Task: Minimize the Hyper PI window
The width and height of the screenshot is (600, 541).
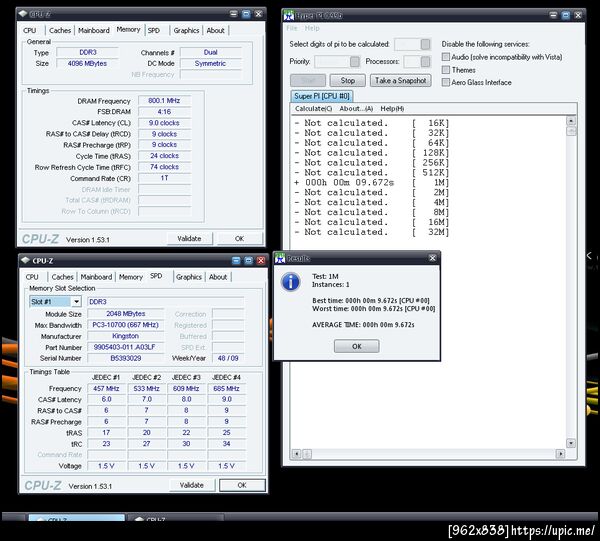Action: [x=553, y=15]
